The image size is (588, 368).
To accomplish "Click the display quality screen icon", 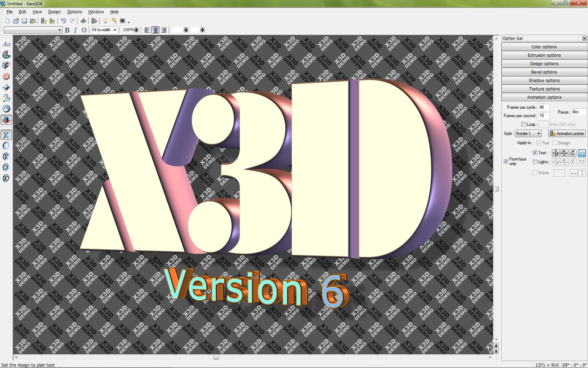I will point(122,21).
